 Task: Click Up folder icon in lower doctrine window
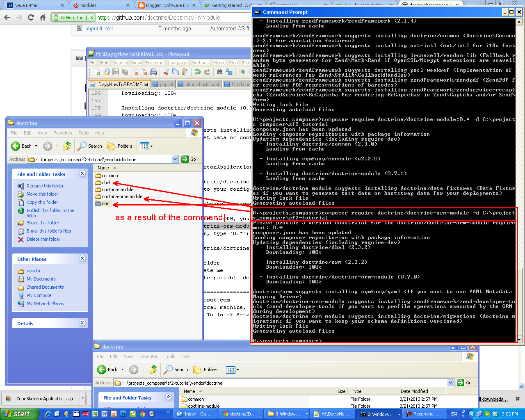coord(153,370)
